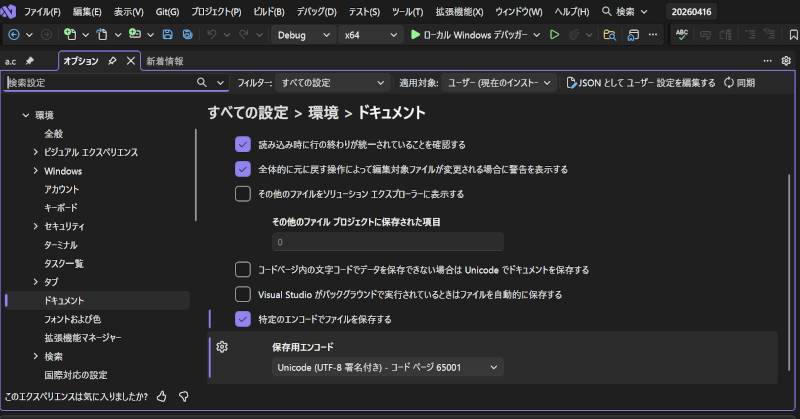Image resolution: width=800 pixels, height=419 pixels.
Task: Open main toolbar overflow ellipsis
Action: [x=653, y=35]
